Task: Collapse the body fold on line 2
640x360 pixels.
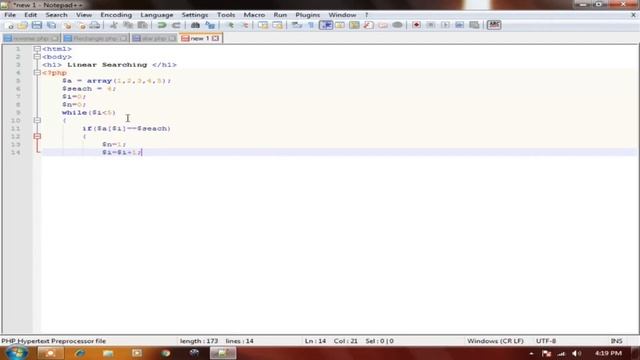Action: click(x=37, y=57)
